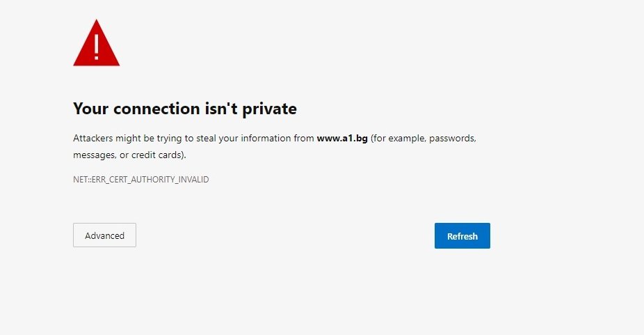
Task: Click the word "connection" in the heading
Action: point(156,109)
